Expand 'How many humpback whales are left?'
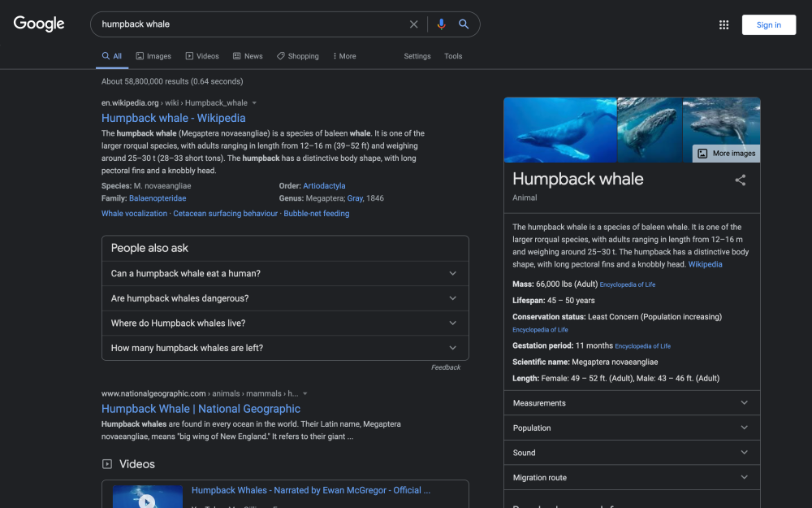This screenshot has height=508, width=812. pos(285,349)
